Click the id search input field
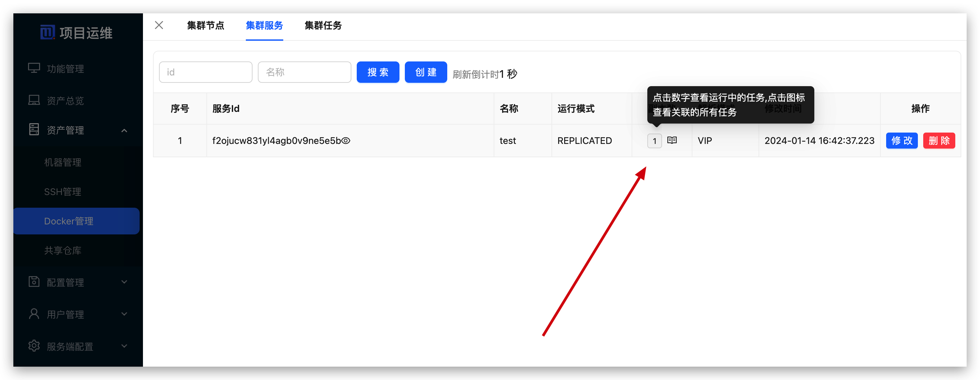The width and height of the screenshot is (980, 380). coord(205,72)
